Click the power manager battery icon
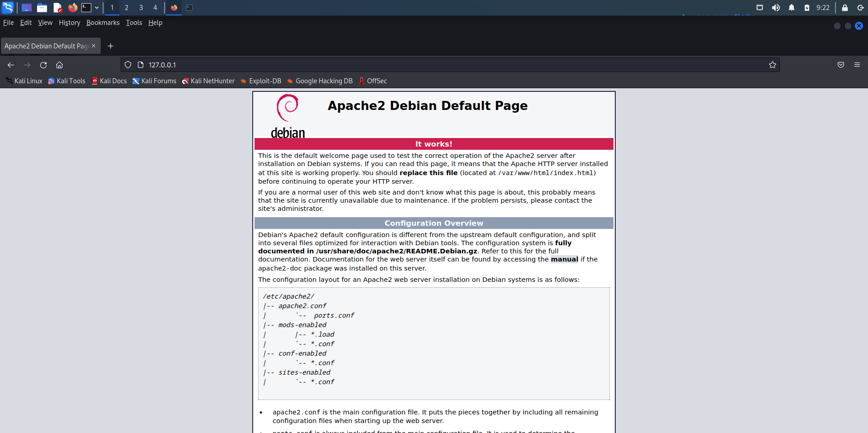 [x=807, y=8]
